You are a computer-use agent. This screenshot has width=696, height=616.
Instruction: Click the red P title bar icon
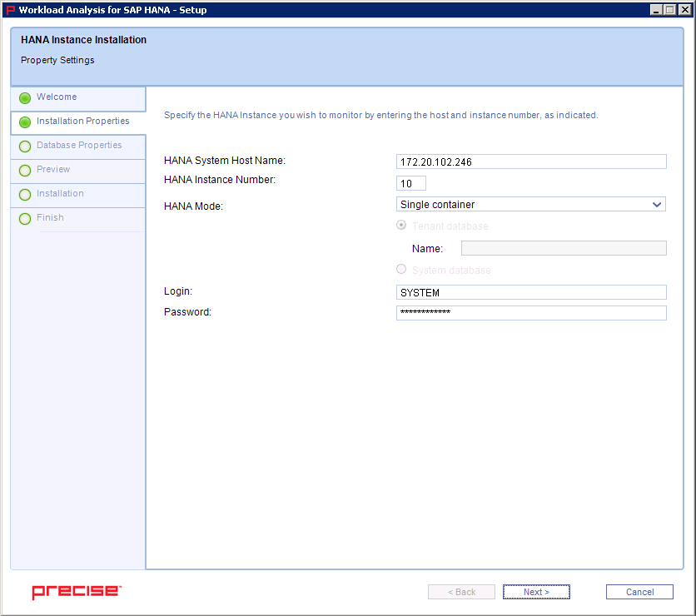coord(11,10)
